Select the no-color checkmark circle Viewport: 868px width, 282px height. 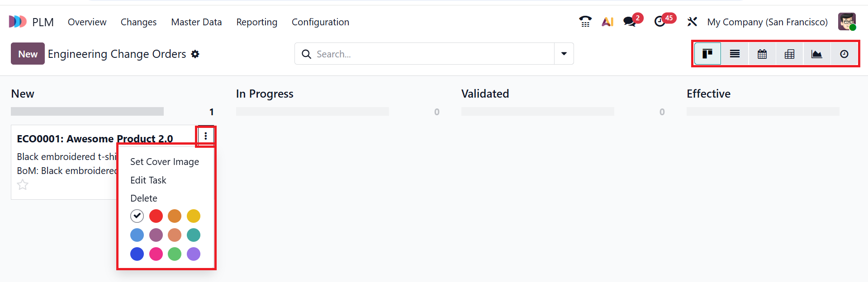point(137,216)
